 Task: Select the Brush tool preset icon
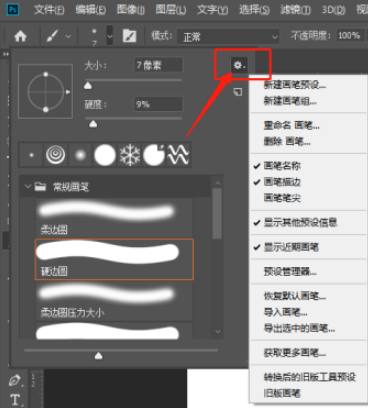52,35
